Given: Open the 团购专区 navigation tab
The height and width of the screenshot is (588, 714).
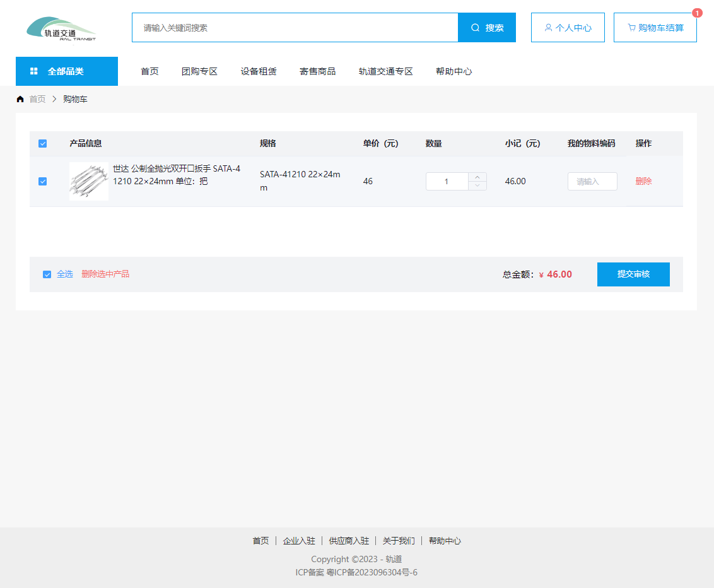Looking at the screenshot, I should (x=199, y=71).
